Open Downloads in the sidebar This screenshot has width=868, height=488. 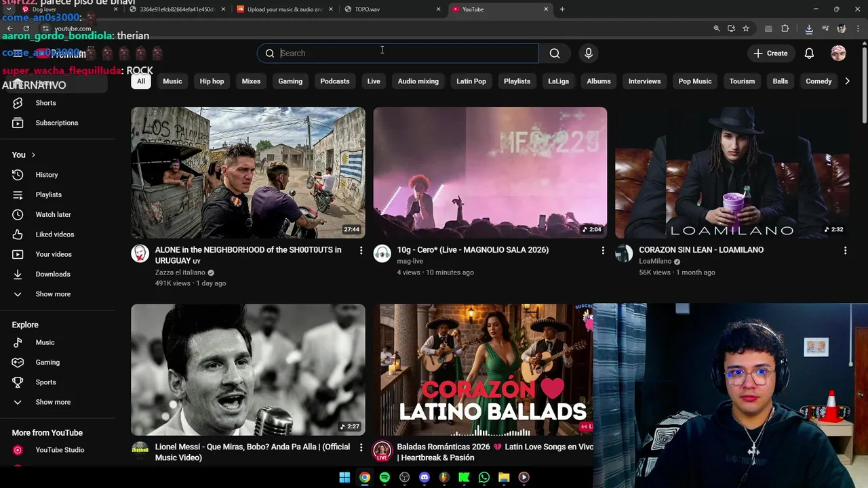tap(57, 274)
